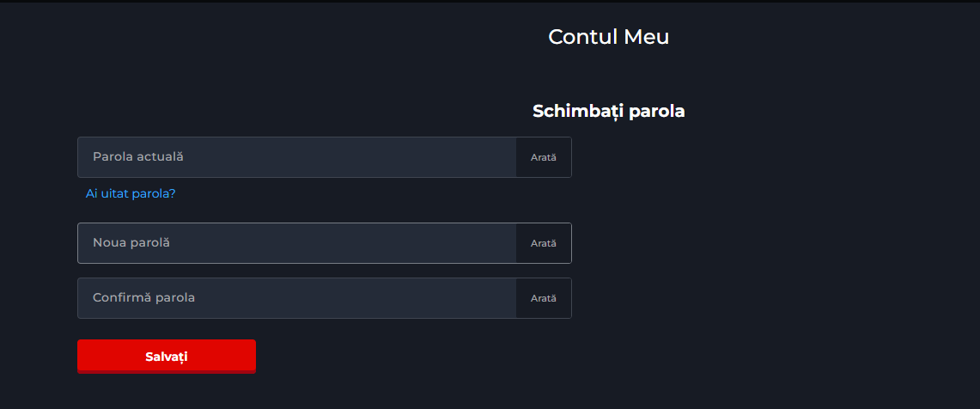
Task: Focus the Parola actuală input field
Action: pyautogui.click(x=296, y=157)
